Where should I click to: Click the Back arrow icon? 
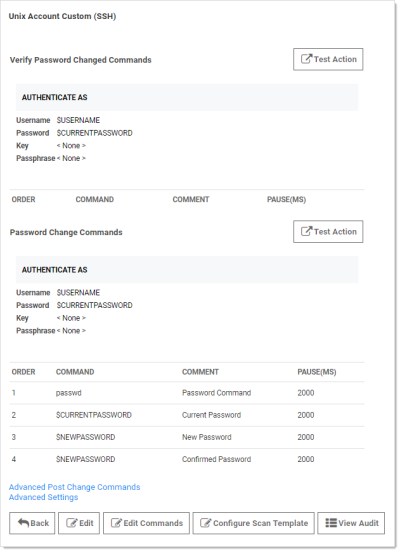coord(23,523)
